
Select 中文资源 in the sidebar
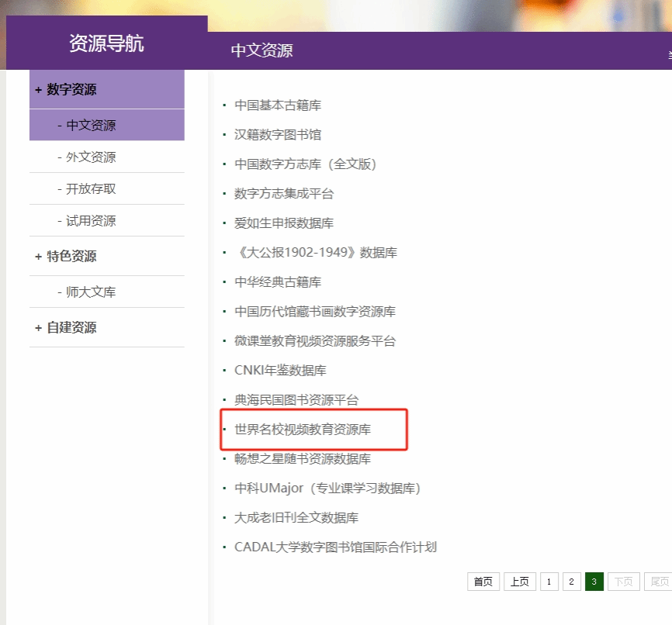[107, 125]
